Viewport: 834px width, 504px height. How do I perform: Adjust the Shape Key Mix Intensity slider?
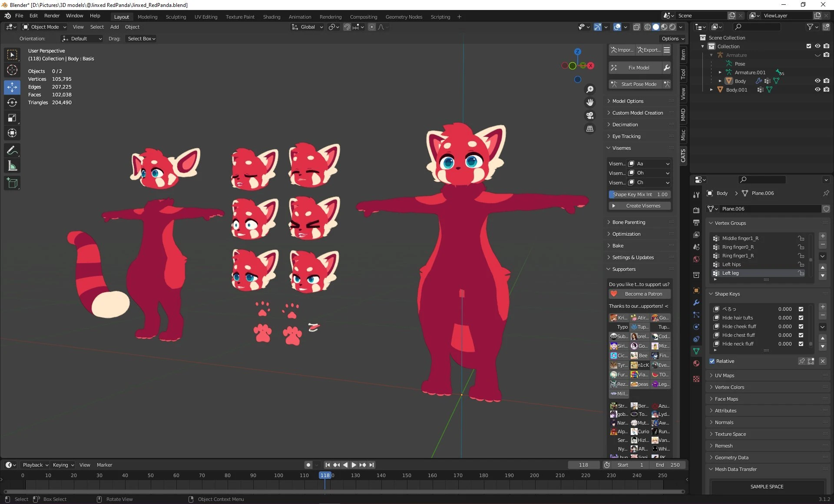pos(639,194)
